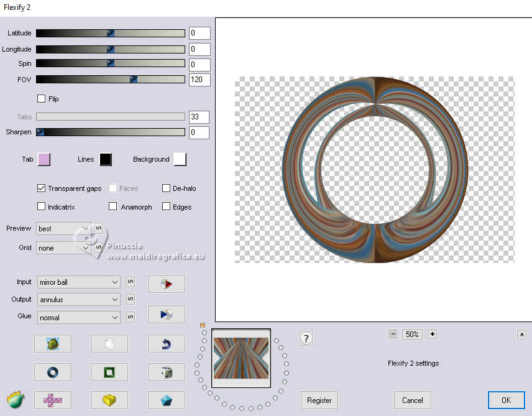This screenshot has width=532, height=416.
Task: Click the 50% zoom level field
Action: coord(412,334)
